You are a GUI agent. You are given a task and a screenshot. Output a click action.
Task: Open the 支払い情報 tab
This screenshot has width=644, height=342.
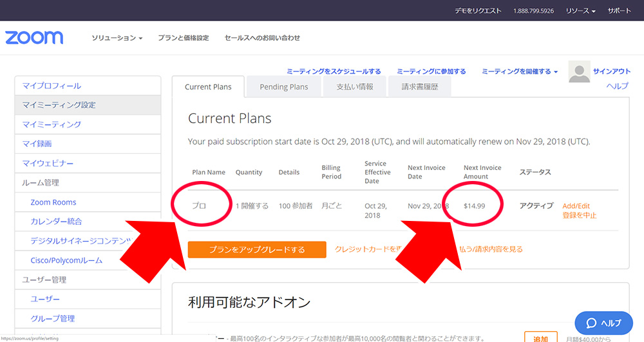tap(354, 87)
